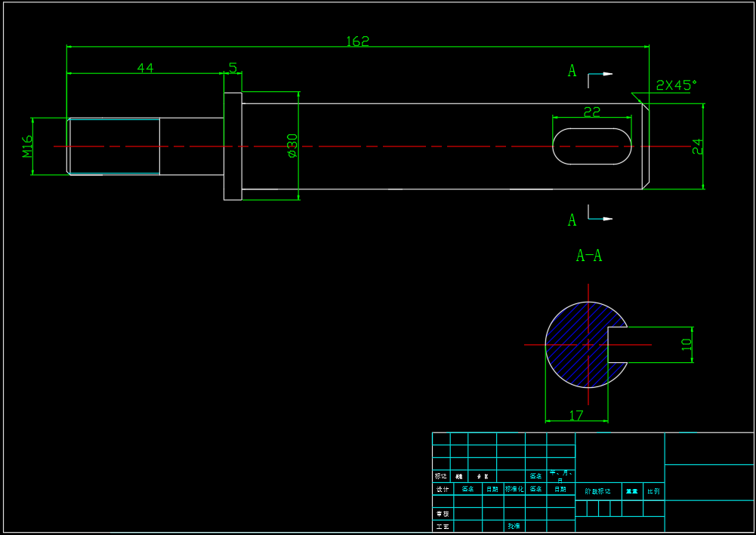Select the 2X45° chamfer annotation

(x=677, y=85)
